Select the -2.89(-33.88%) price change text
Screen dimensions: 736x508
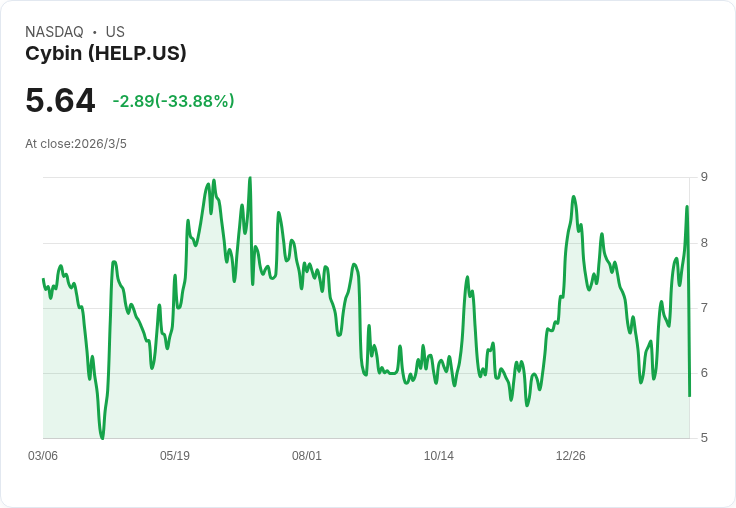173,101
